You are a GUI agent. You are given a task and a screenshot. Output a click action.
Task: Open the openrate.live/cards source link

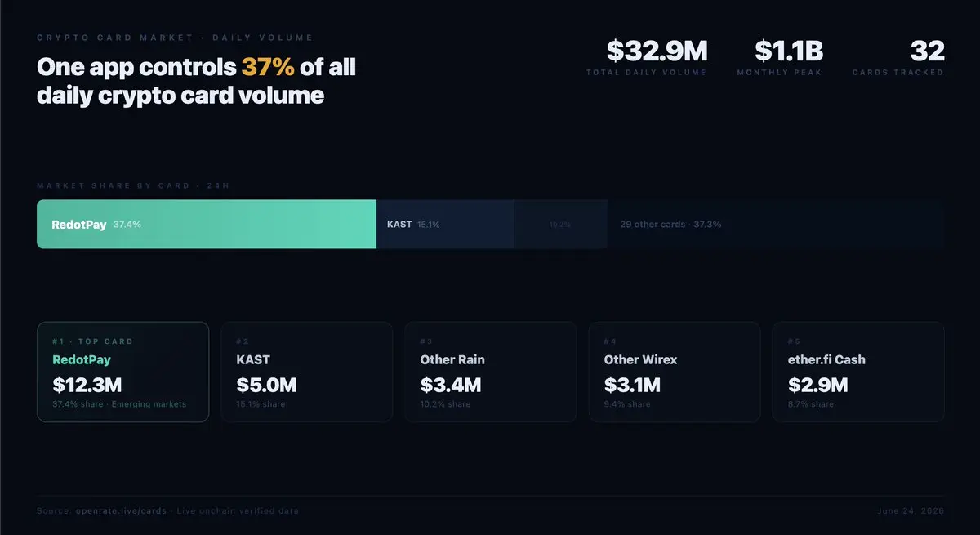(119, 511)
